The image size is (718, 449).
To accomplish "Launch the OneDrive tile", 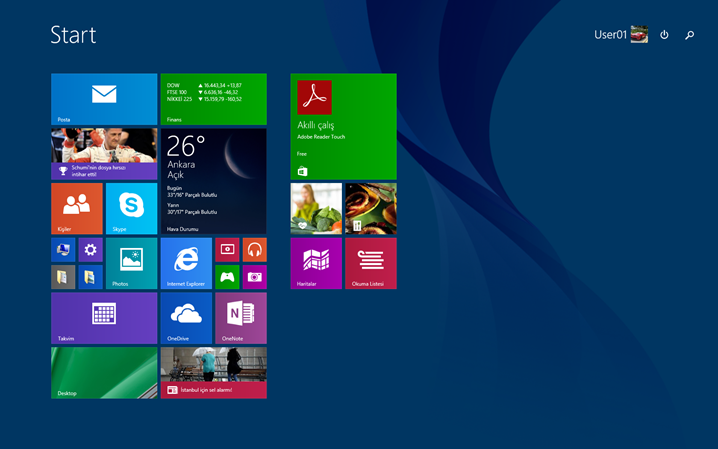I will tap(186, 318).
